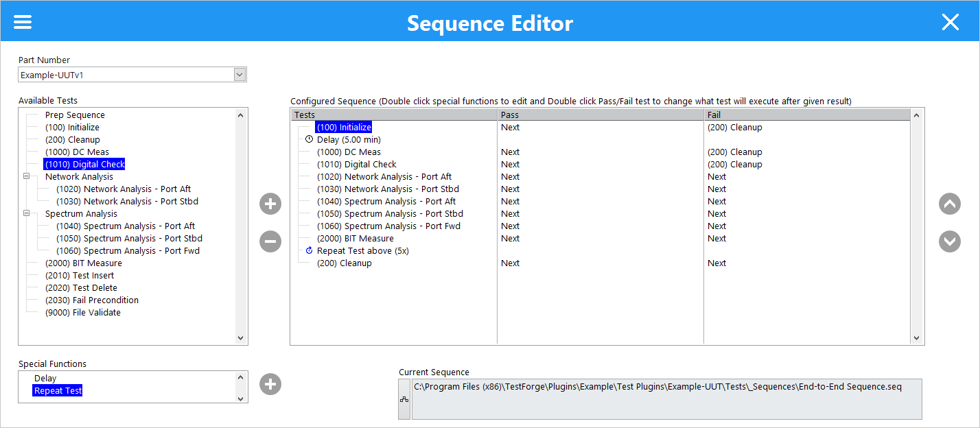Image resolution: width=980 pixels, height=428 pixels.
Task: Click the upward chevron to move test up
Action: (x=949, y=204)
